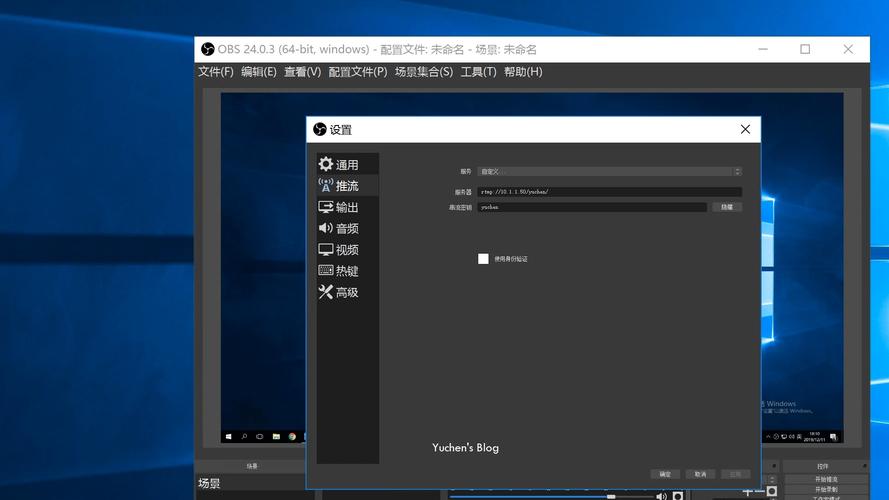Open the 文件(F) menu

tap(215, 72)
